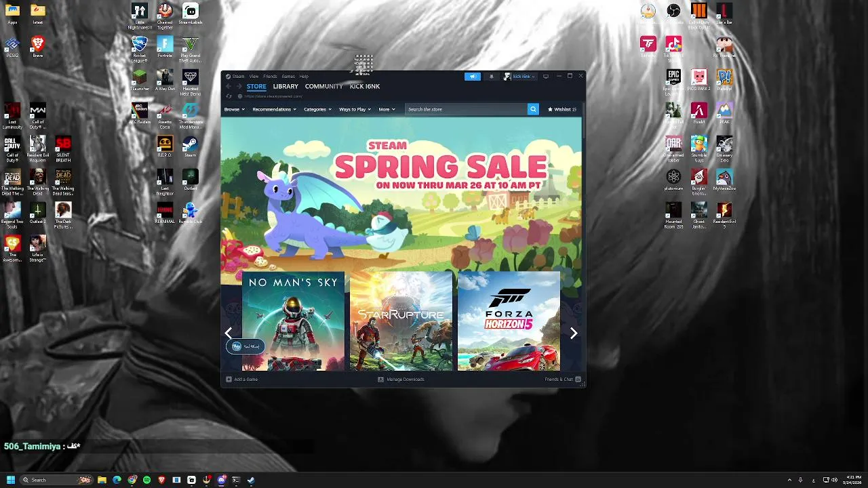Open Spotify from the taskbar
The image size is (868, 488).
coord(146,480)
